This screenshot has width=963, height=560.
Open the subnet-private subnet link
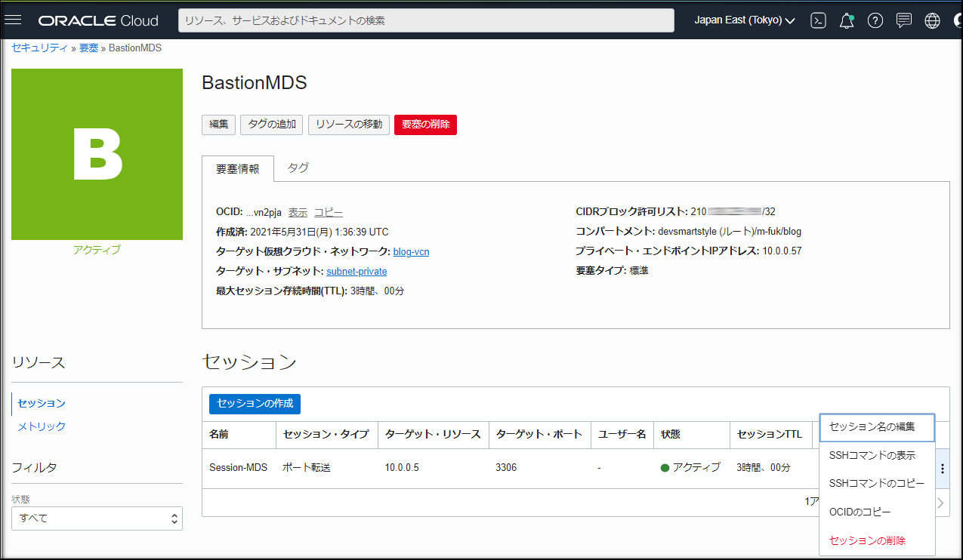(356, 271)
